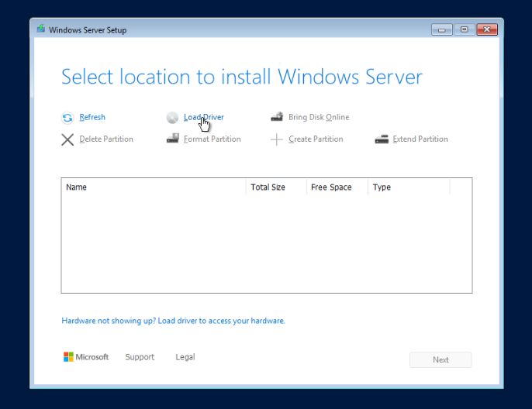Select the Refresh text link
This screenshot has height=409, width=532.
[x=92, y=118]
